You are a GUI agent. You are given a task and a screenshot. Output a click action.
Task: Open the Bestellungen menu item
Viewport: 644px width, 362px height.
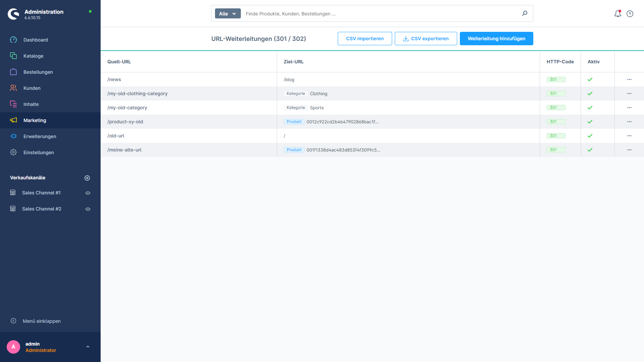[38, 72]
